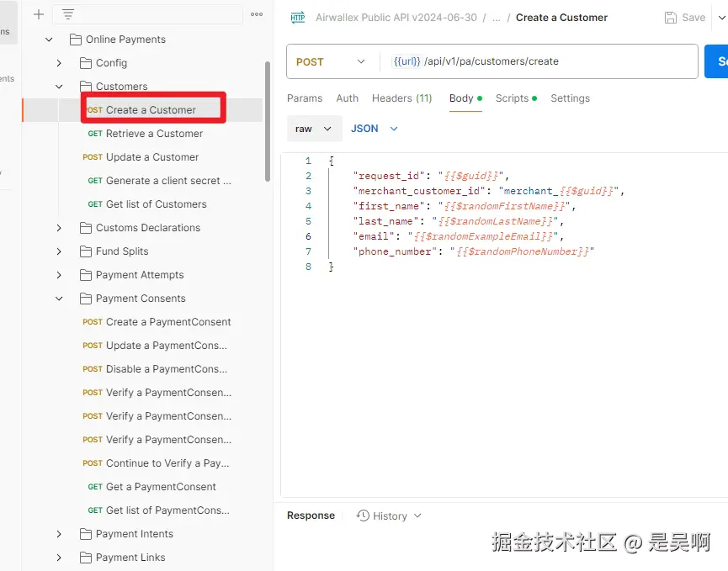Screen dimensions: 728x571
Task: Open the request Settings tab
Action: click(x=570, y=98)
